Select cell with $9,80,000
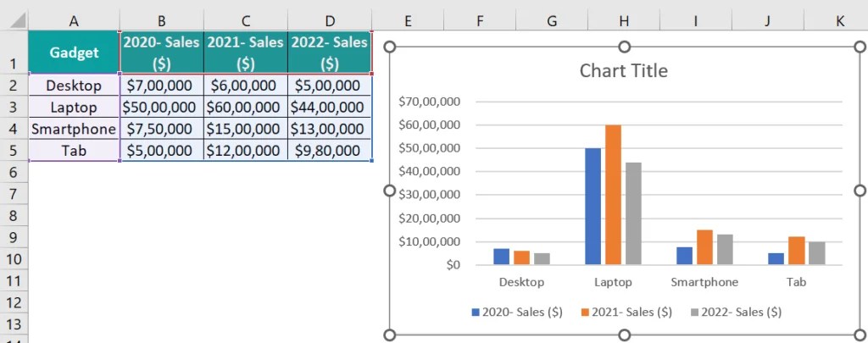Viewport: 868px width, 343px height. pos(330,150)
